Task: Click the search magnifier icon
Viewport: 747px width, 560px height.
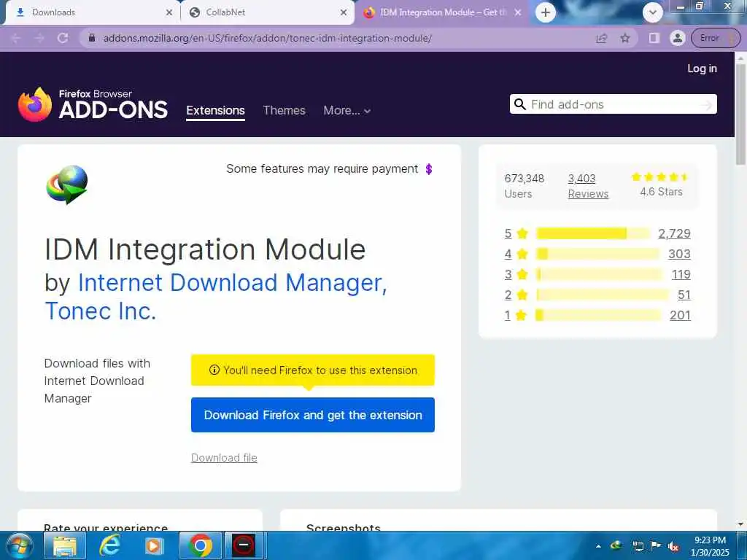Action: click(x=519, y=104)
